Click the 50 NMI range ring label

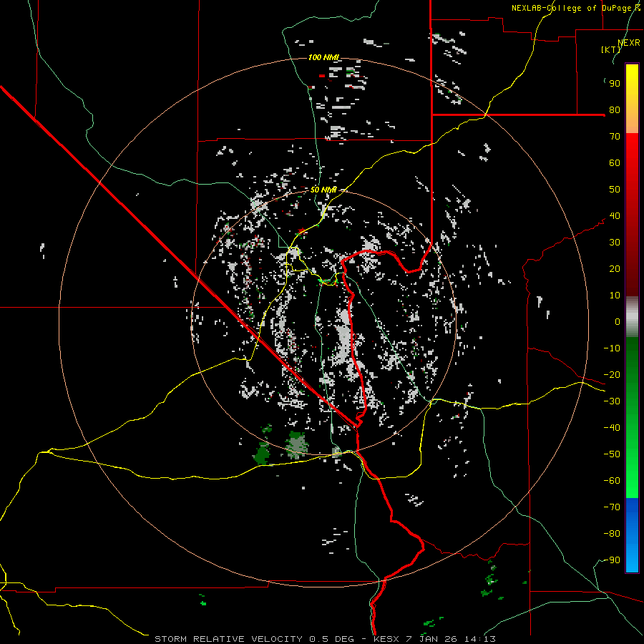point(323,190)
